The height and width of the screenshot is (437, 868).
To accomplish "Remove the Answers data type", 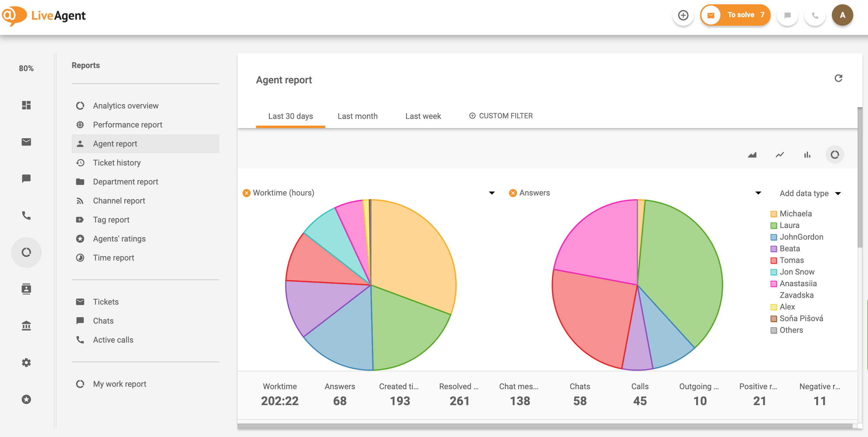I will 513,192.
